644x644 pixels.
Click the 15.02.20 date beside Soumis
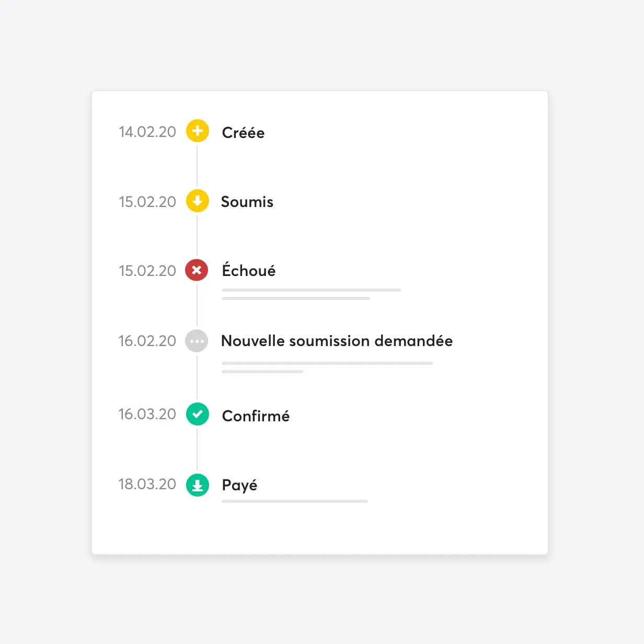[x=147, y=202]
